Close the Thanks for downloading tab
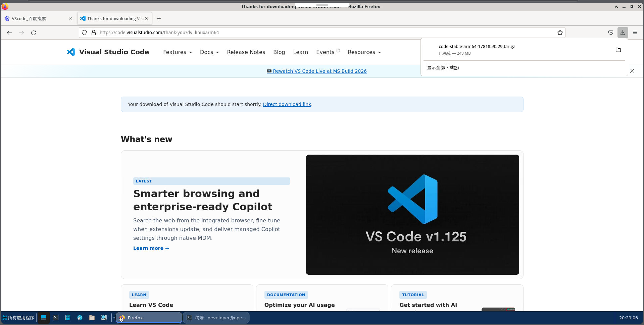This screenshot has width=644, height=325. click(146, 18)
